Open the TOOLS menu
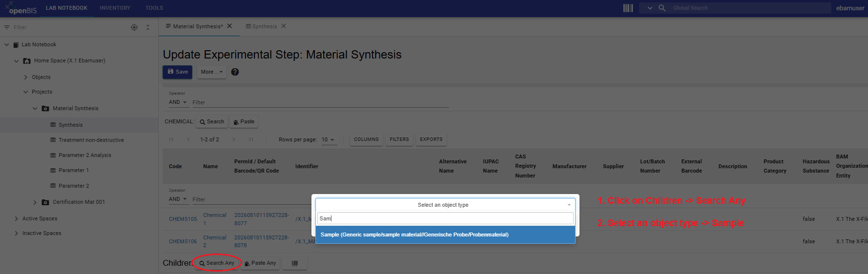868x274 pixels. click(x=154, y=8)
